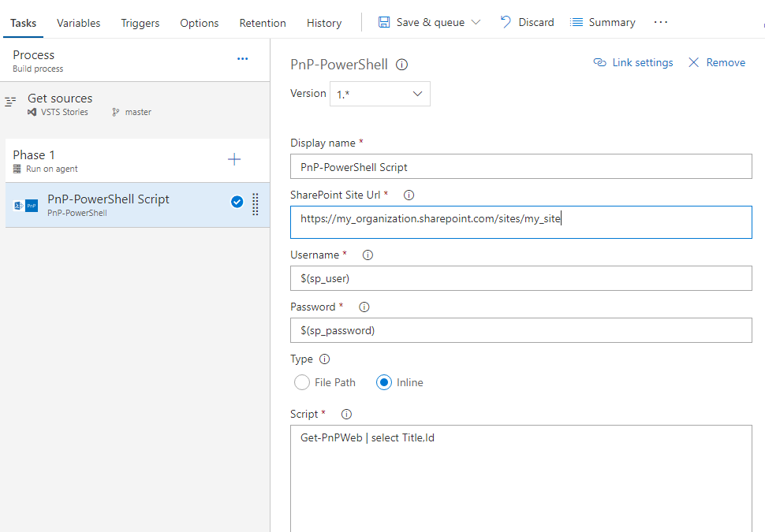
Task: Click inside the Script text area
Action: tap(521, 478)
